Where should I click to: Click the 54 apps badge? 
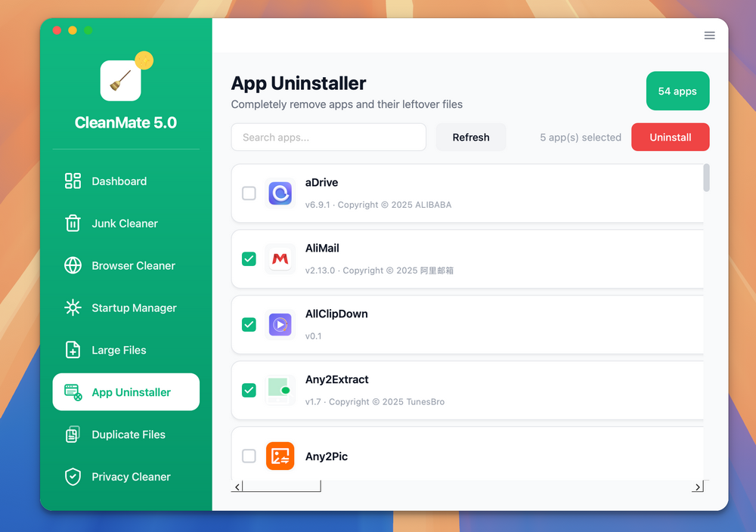(677, 91)
